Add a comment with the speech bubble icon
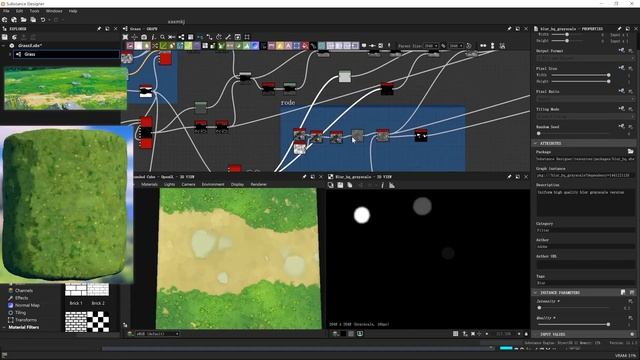This screenshot has width=640, height=360. [364, 46]
